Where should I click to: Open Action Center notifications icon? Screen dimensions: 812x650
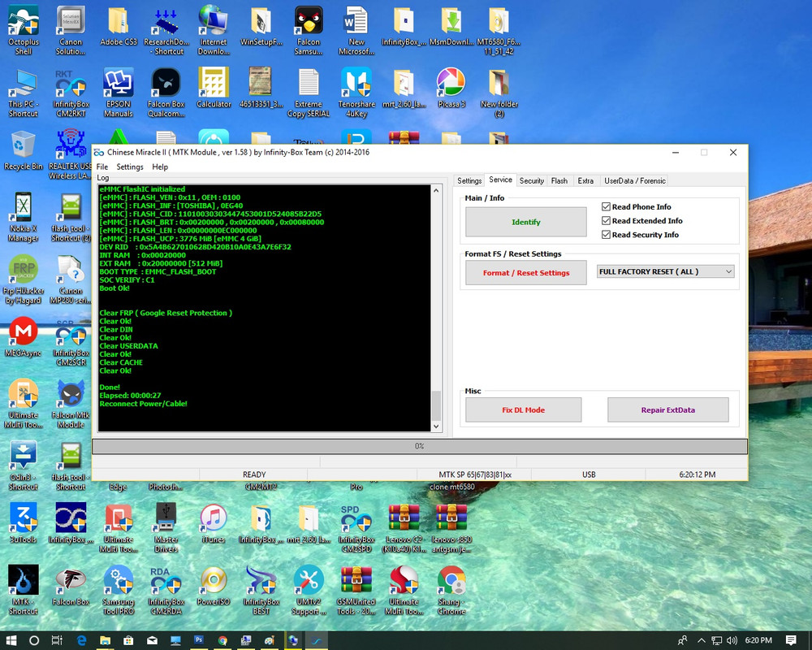[x=791, y=641]
